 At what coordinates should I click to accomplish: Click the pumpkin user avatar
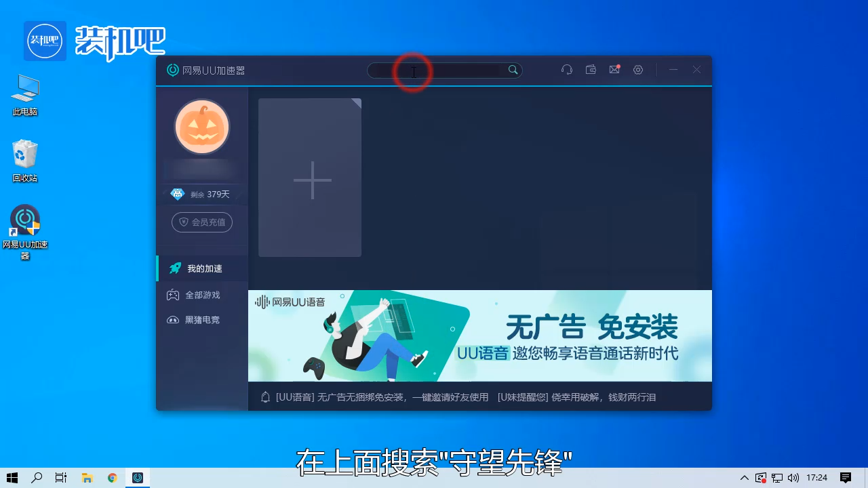coord(202,127)
